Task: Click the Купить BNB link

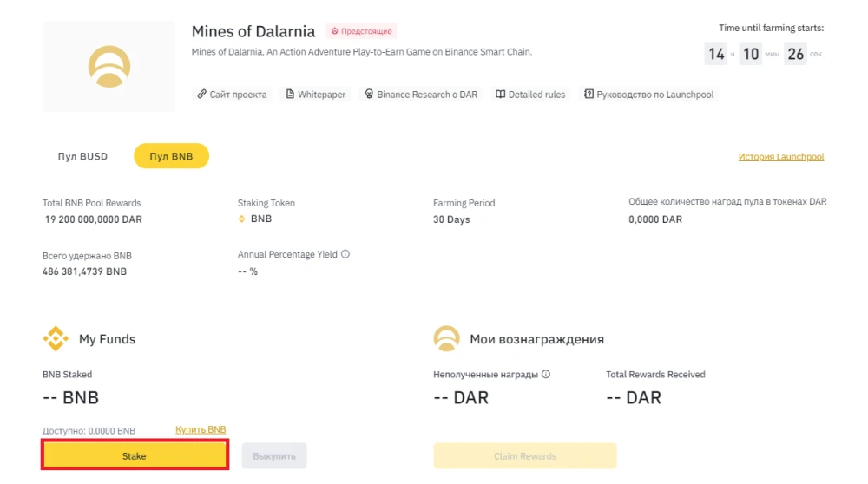Action: click(x=201, y=430)
